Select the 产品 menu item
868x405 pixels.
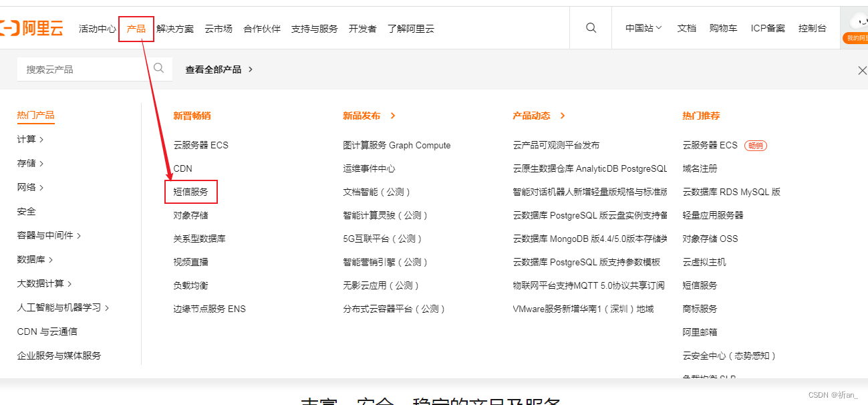coord(136,29)
